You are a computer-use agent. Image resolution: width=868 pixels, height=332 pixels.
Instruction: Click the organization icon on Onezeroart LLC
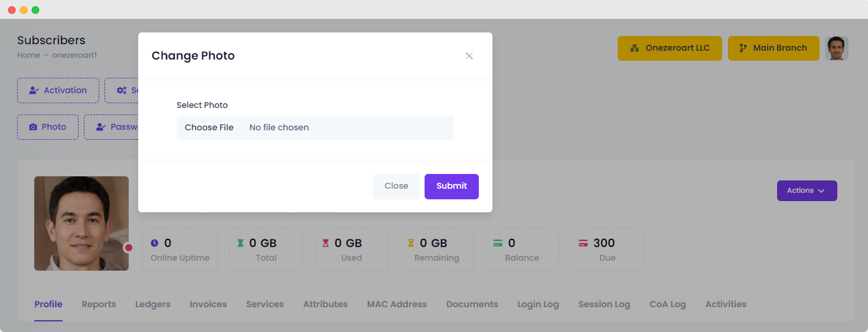(635, 48)
